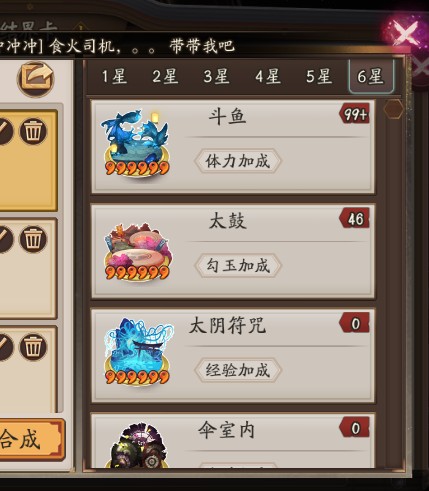This screenshot has width=429, height=491.
Task: Close the panel with pink X
Action: (x=405, y=33)
